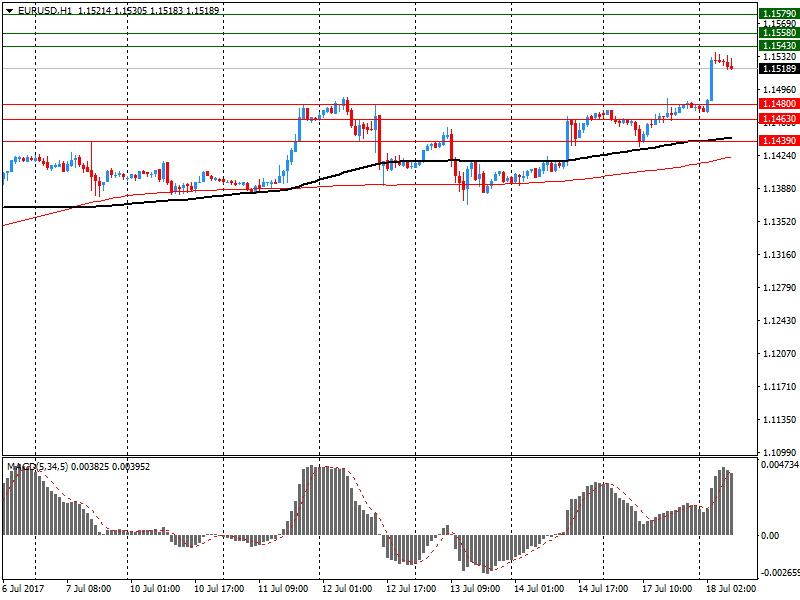The width and height of the screenshot is (800, 600).
Task: Click the 18 Jul 02:00 time label
Action: click(731, 588)
